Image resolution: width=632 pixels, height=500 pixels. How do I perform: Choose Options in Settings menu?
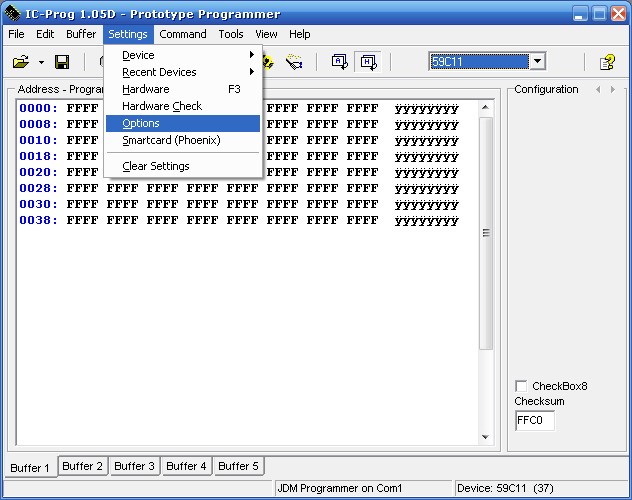(183, 123)
